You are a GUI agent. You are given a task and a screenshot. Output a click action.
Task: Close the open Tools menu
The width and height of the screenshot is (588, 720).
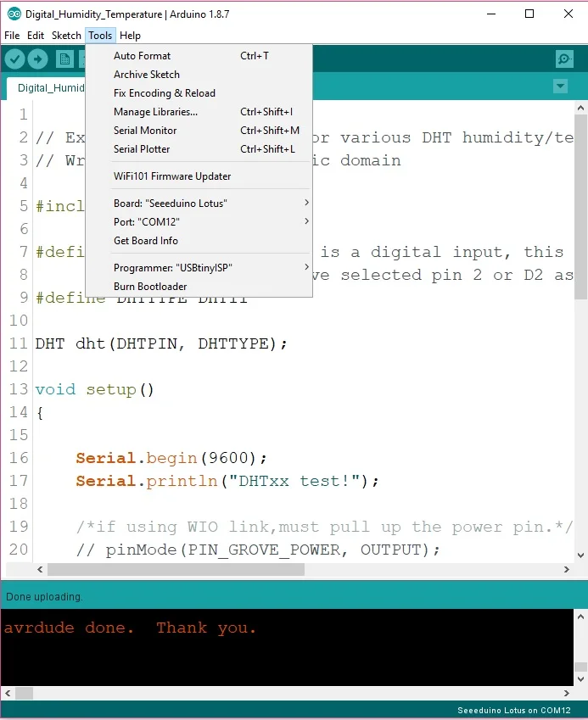pyautogui.click(x=100, y=36)
